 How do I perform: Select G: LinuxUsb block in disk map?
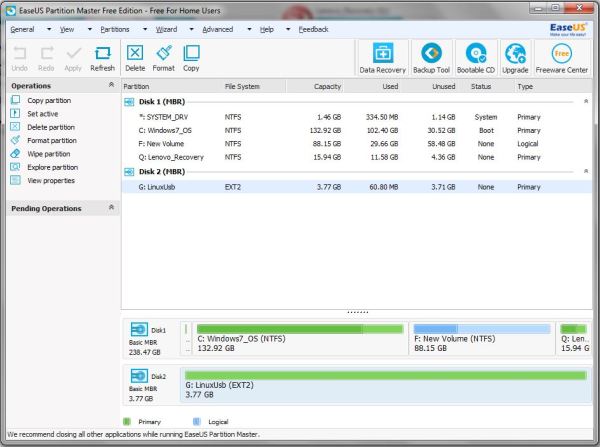point(386,385)
